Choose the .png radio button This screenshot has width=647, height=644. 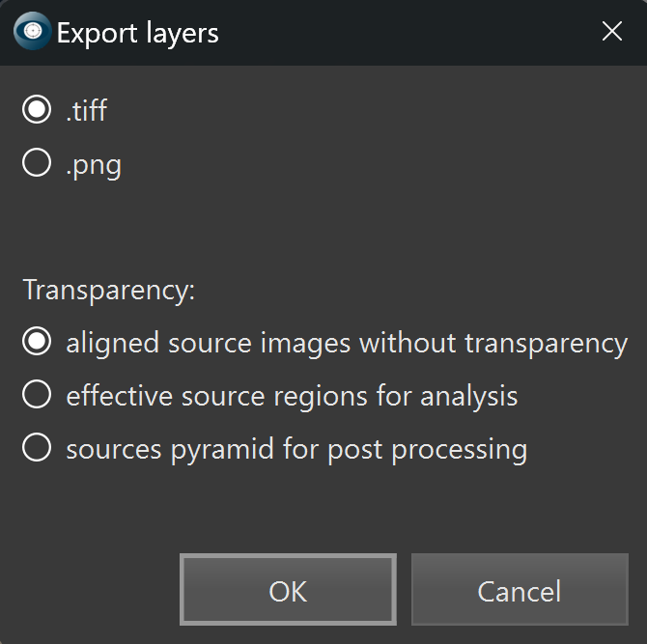[37, 164]
